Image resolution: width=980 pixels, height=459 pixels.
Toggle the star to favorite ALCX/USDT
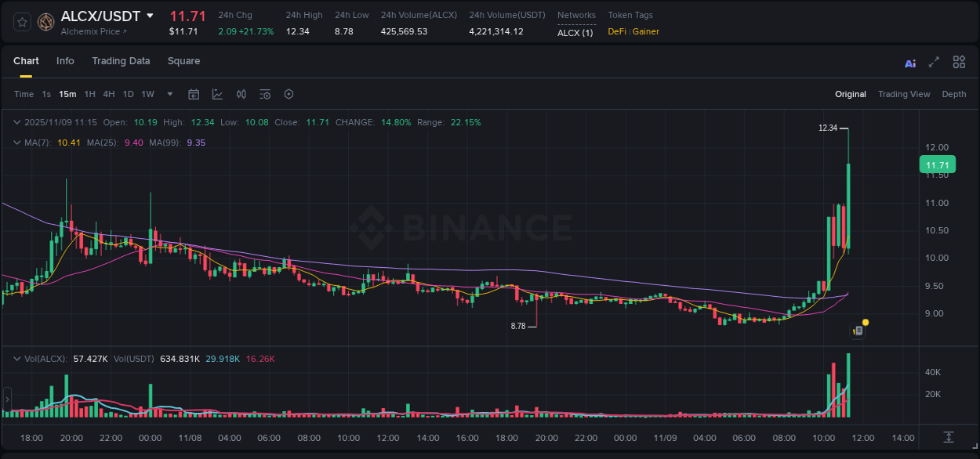pos(21,21)
